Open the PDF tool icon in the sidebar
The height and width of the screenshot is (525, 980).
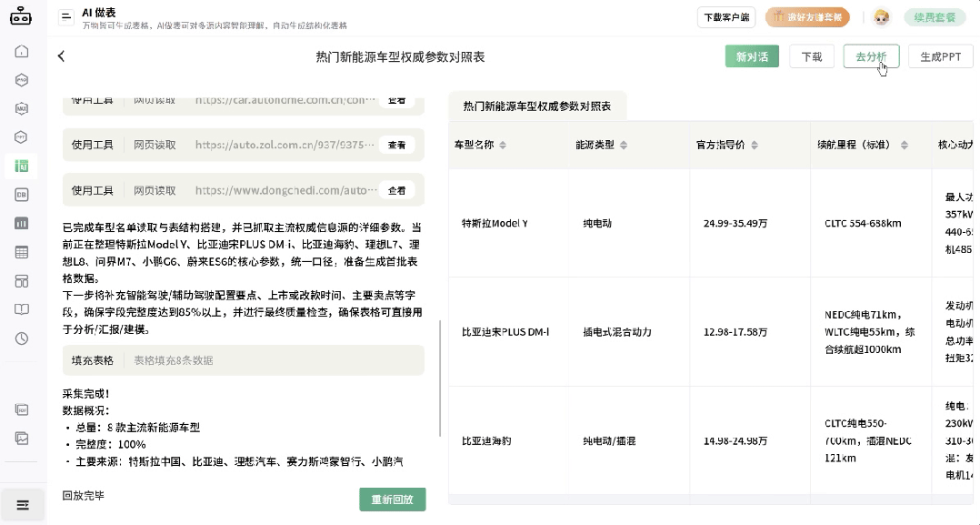point(22,409)
